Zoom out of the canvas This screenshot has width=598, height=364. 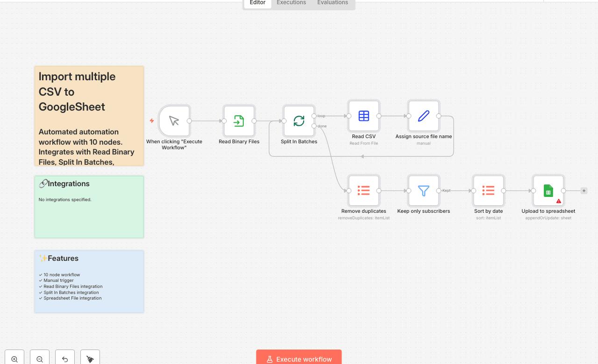pyautogui.click(x=40, y=359)
